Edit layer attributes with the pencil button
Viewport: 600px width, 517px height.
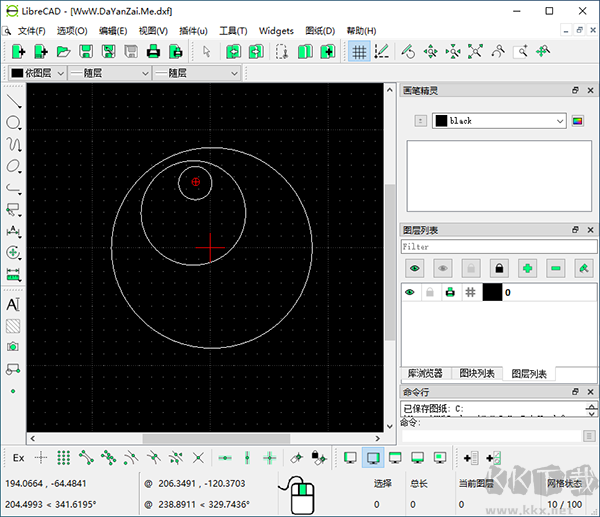584,268
